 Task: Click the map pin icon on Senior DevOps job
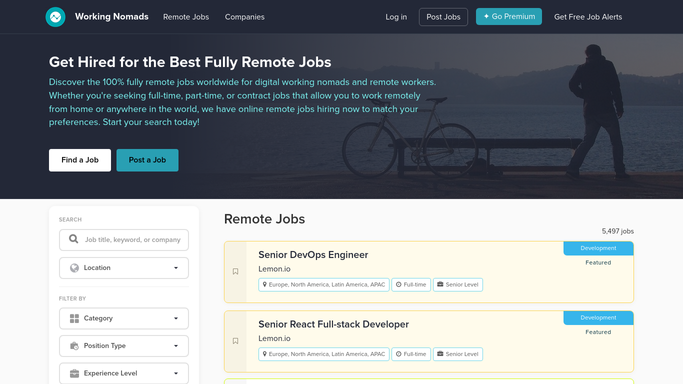coord(264,284)
